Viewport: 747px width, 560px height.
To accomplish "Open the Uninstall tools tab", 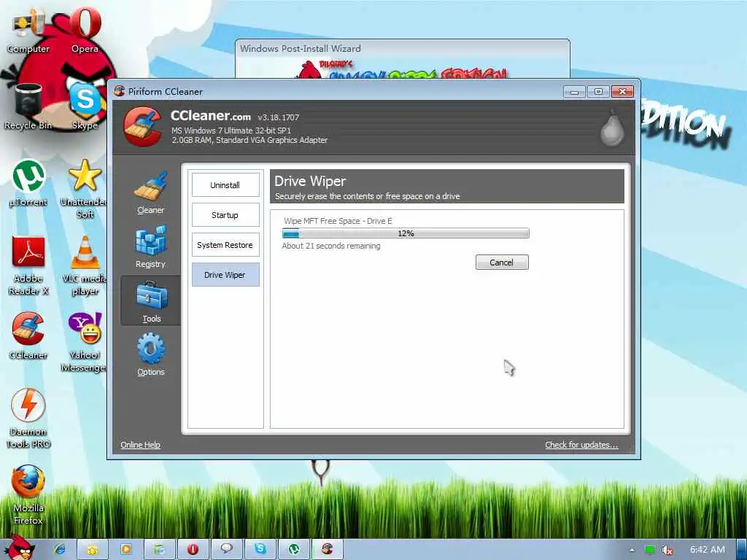I will point(225,184).
